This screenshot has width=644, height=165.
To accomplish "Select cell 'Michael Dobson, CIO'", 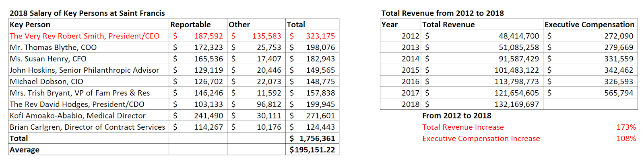I will click(89, 81).
